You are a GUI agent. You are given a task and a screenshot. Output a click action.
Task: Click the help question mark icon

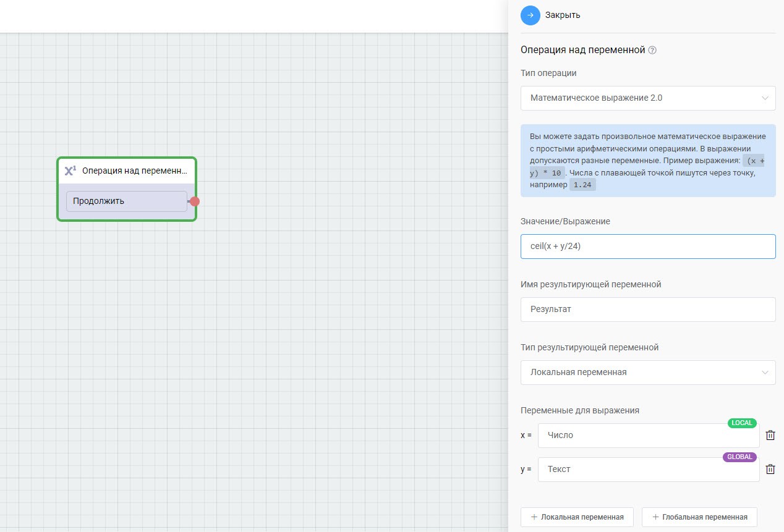pyautogui.click(x=652, y=50)
